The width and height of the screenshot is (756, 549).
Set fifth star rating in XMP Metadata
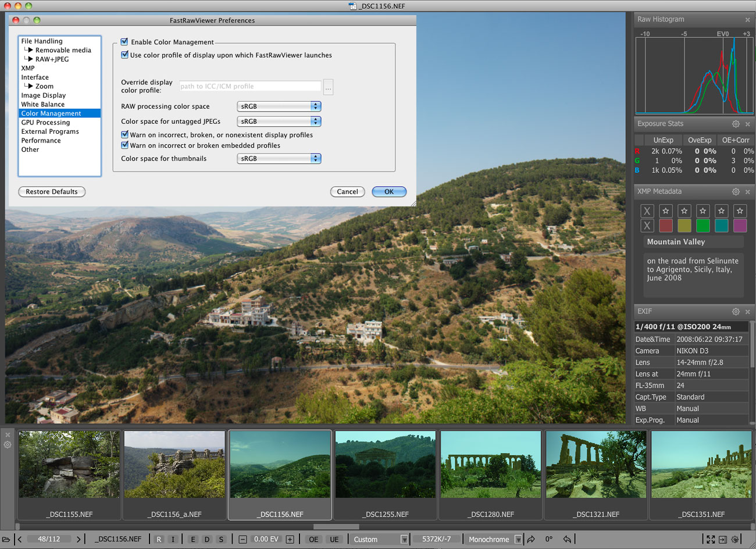pyautogui.click(x=740, y=211)
